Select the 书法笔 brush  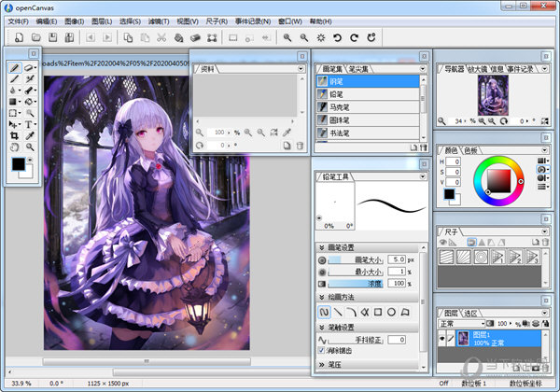click(368, 133)
